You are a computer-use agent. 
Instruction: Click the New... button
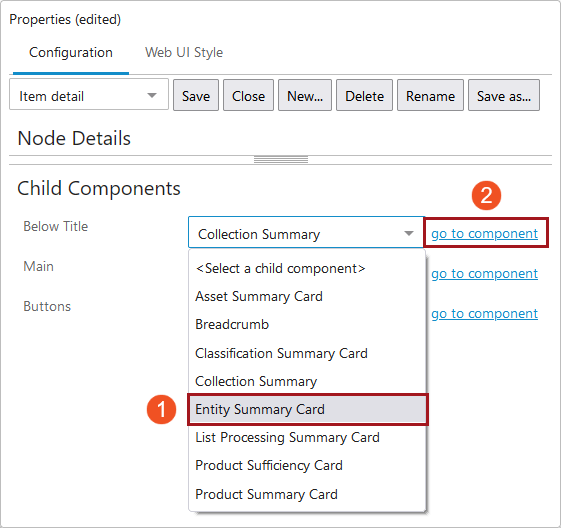[x=305, y=96]
